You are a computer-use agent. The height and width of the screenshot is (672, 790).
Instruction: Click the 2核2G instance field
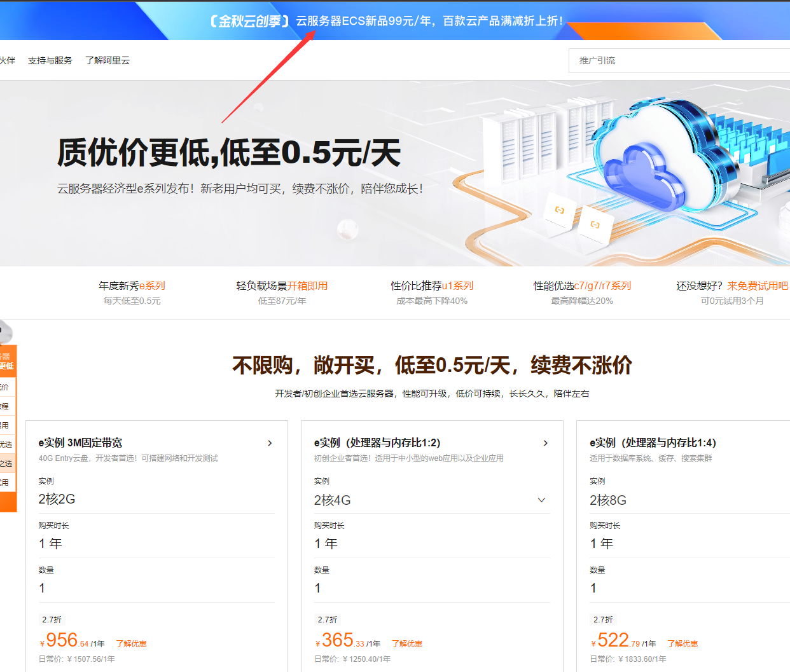[x=156, y=499]
